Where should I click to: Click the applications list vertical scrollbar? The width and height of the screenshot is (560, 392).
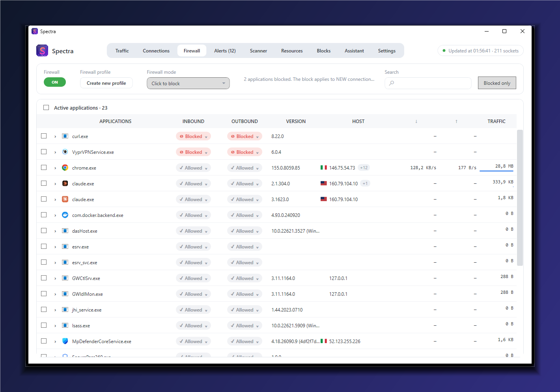520,197
